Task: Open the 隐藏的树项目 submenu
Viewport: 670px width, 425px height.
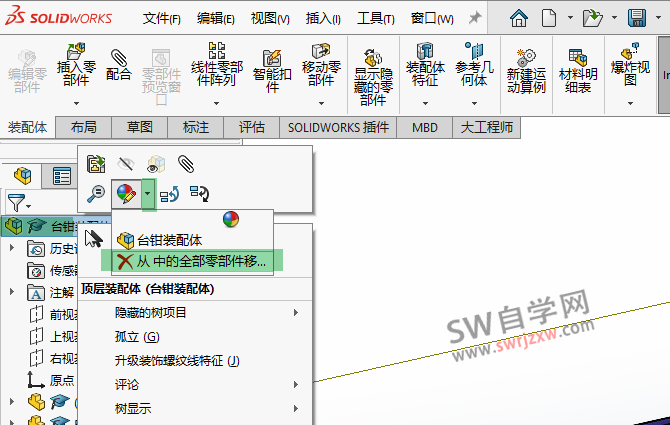Action: (x=195, y=313)
